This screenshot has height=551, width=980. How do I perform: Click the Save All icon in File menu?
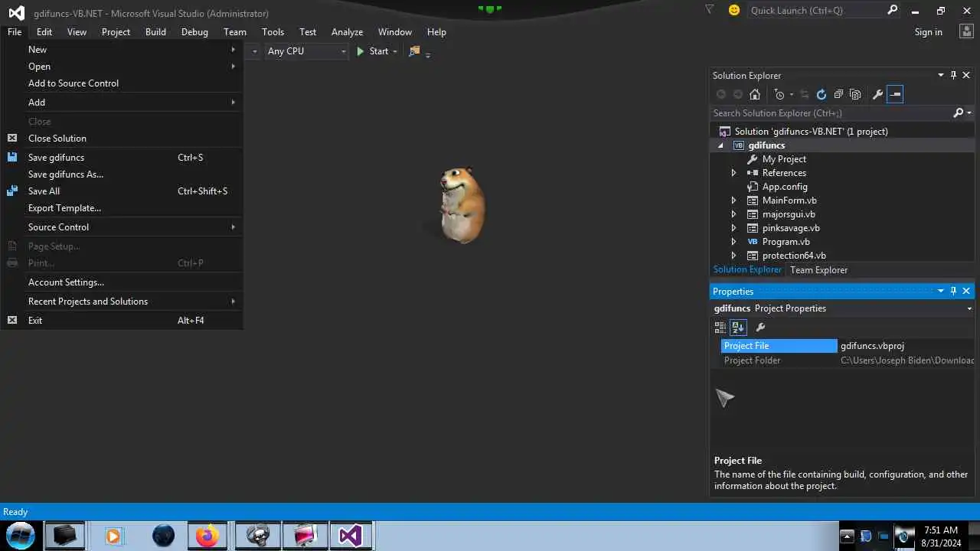[12, 191]
